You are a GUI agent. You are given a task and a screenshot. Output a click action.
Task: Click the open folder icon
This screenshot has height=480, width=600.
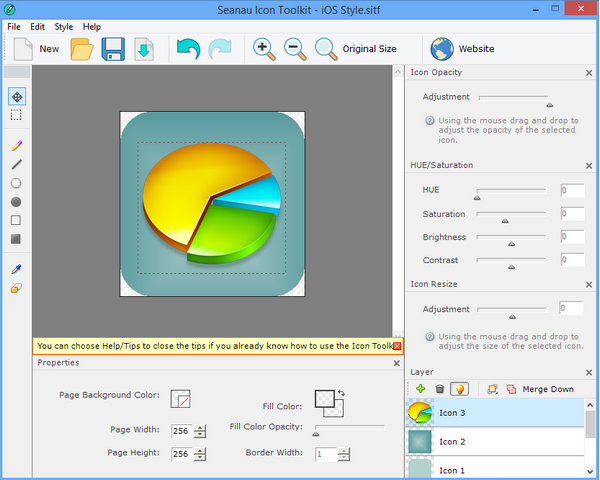82,49
